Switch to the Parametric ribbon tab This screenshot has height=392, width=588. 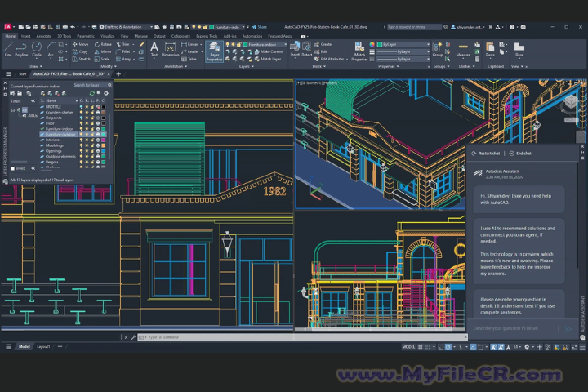point(86,36)
